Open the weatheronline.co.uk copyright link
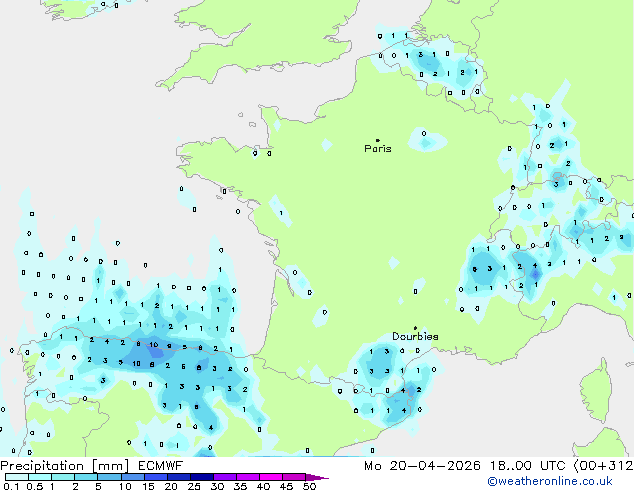 [x=549, y=481]
